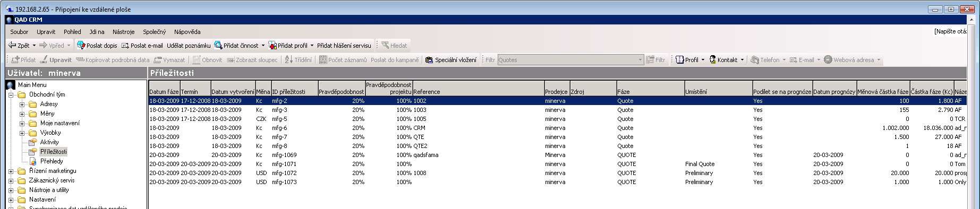The width and height of the screenshot is (980, 209).
Task: Expand the Moje nastavení folder
Action: pyautogui.click(x=22, y=124)
